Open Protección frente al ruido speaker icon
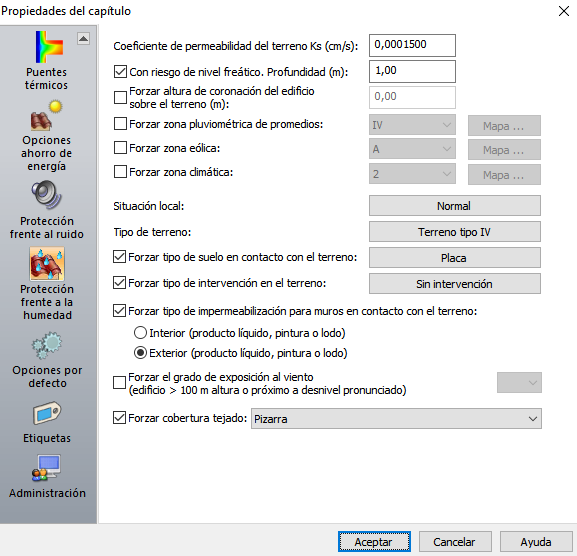This screenshot has width=577, height=556. click(x=47, y=195)
